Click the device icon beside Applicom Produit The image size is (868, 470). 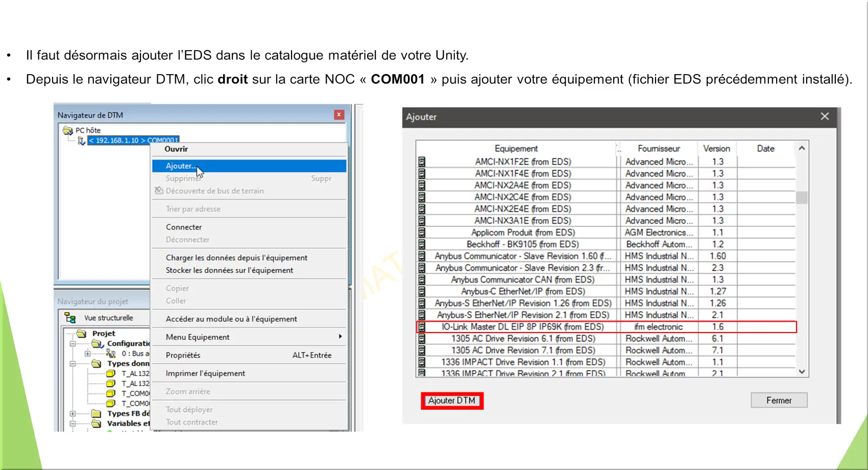[422, 232]
